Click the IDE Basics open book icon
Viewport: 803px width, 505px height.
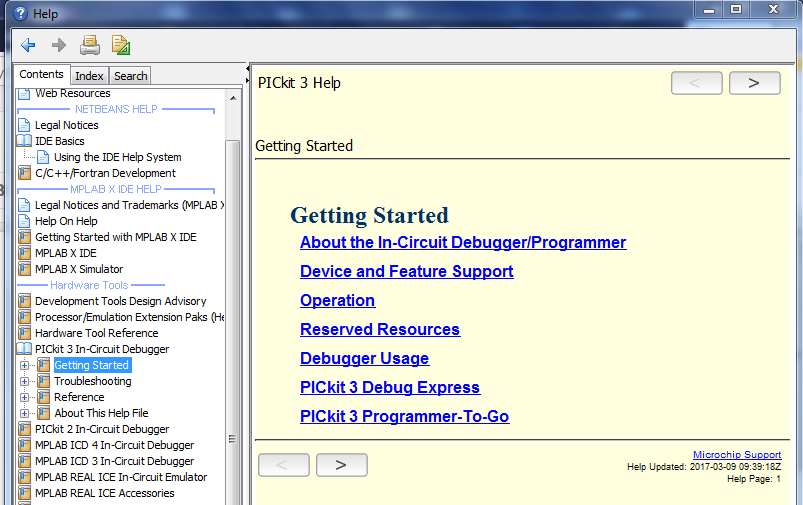24,141
